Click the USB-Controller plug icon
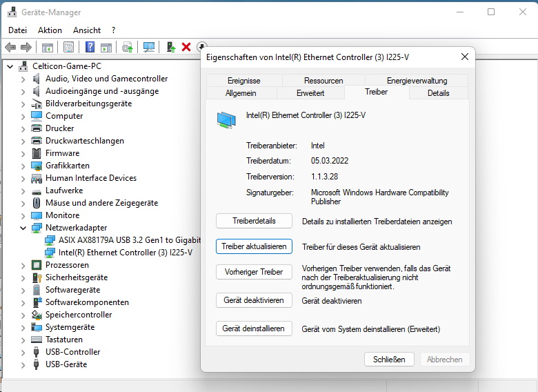This screenshot has width=538, height=392. click(36, 352)
